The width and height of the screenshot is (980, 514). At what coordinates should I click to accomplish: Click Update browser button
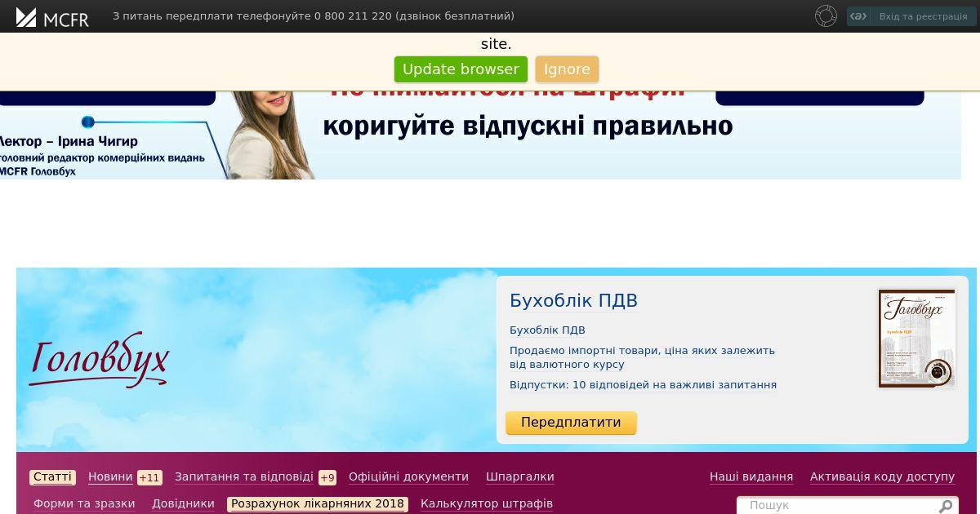461,69
